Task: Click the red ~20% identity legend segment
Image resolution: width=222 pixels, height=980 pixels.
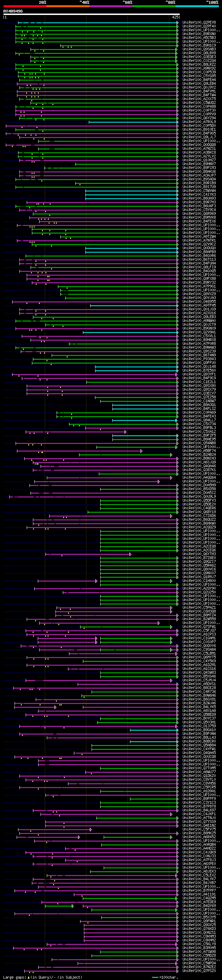Action: pyautogui.click(x=25, y=7)
